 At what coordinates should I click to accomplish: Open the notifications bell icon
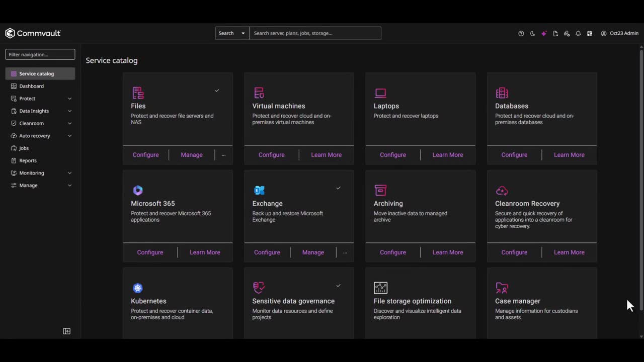coord(578,34)
